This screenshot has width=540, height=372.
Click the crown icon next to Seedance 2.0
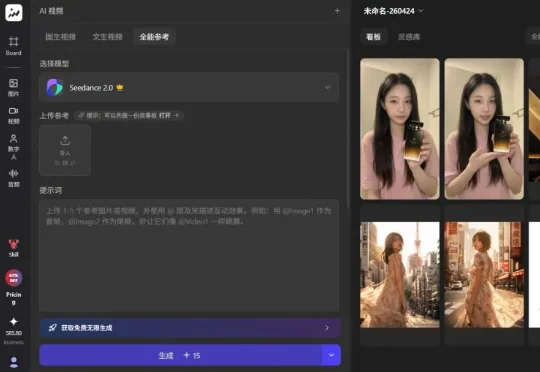click(120, 87)
